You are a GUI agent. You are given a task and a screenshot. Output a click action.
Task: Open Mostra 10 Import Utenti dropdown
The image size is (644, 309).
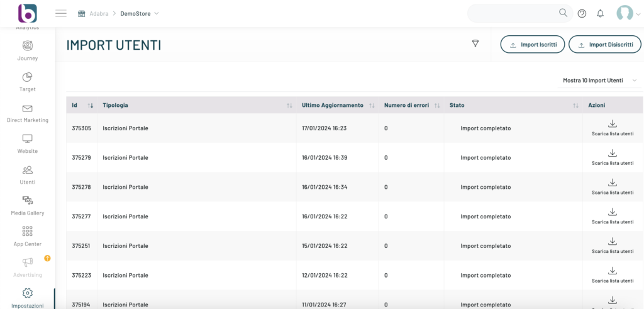599,81
